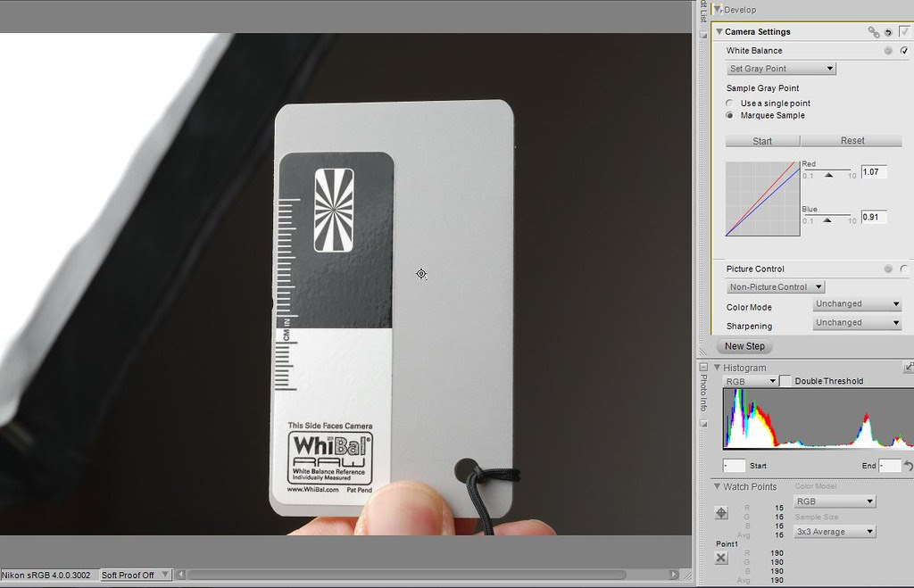Collapse the Histogram panel
Viewport: 914px width, 588px height.
point(717,368)
